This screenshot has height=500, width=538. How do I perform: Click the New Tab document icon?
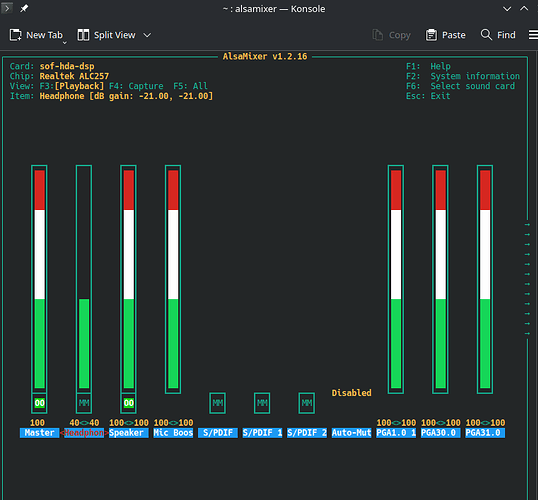pos(15,35)
